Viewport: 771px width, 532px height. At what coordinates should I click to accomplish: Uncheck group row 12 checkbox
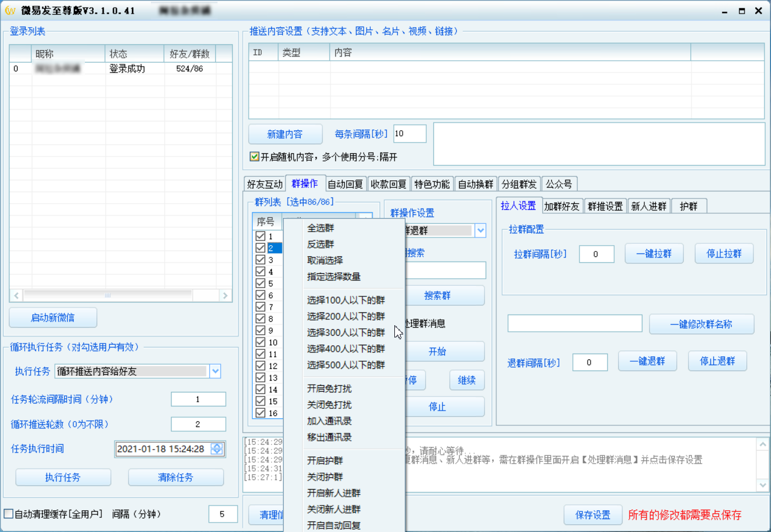point(261,366)
